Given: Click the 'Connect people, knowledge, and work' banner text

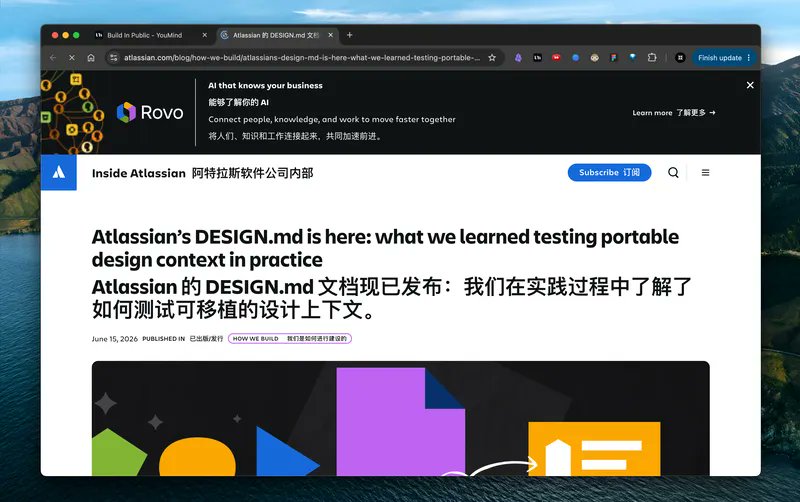Looking at the screenshot, I should pos(332,119).
